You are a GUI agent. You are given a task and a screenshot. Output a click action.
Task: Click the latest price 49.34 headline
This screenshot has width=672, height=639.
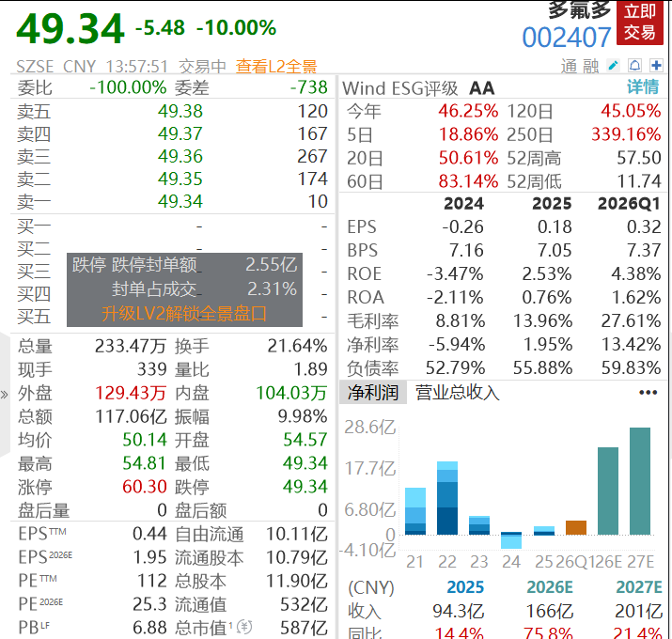pyautogui.click(x=70, y=29)
